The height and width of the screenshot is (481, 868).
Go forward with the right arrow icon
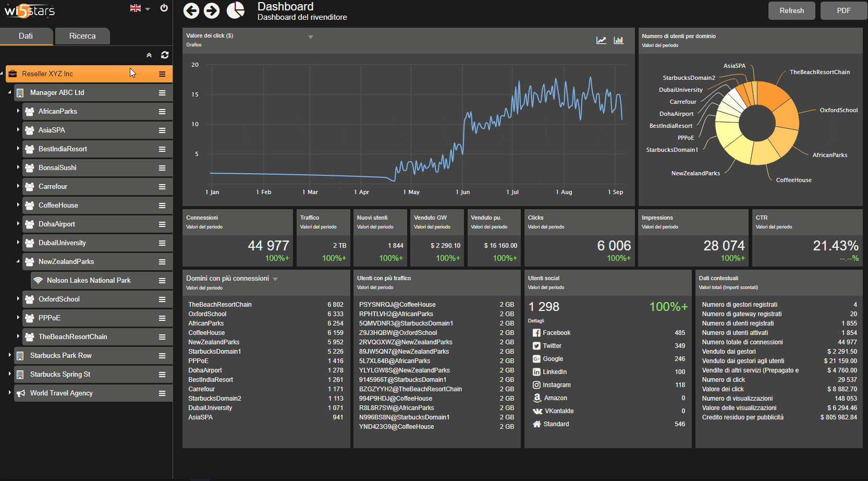click(x=212, y=10)
